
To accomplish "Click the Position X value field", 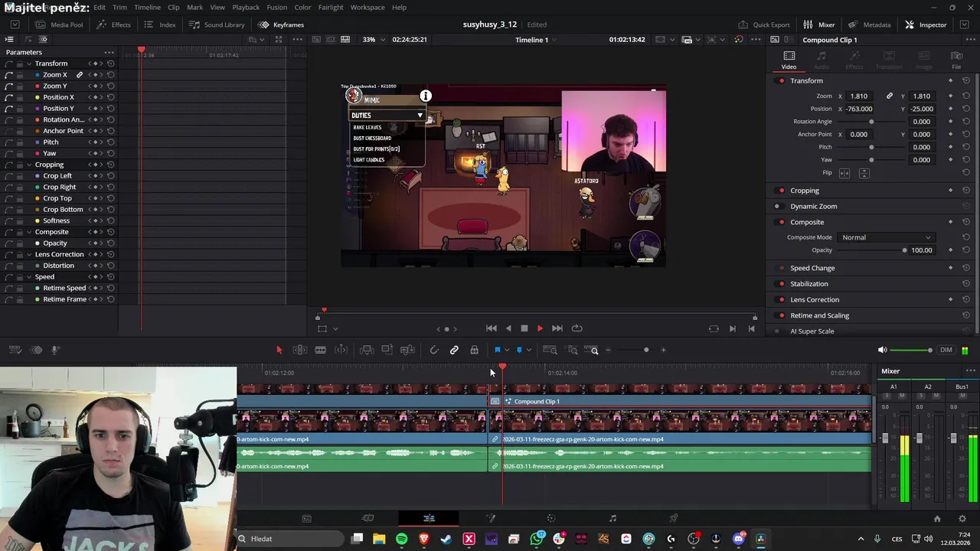I will 859,109.
